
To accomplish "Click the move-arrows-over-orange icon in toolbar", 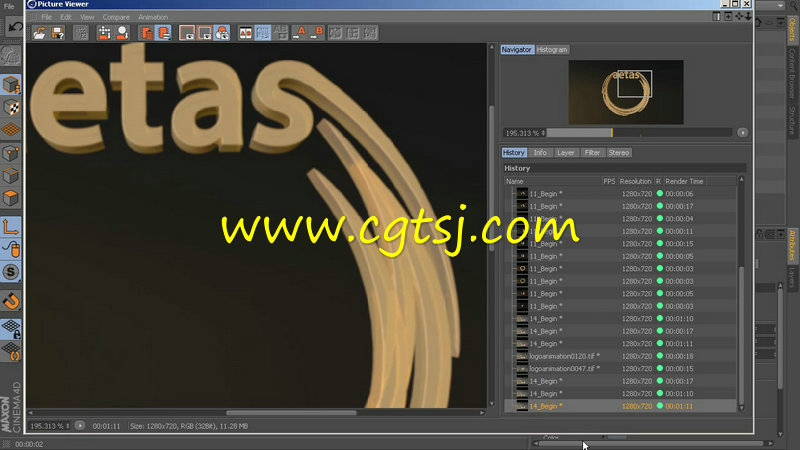I will [104, 33].
